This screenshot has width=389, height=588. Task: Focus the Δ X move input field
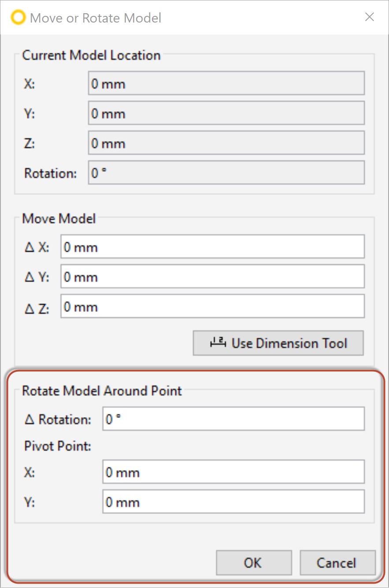tap(213, 247)
